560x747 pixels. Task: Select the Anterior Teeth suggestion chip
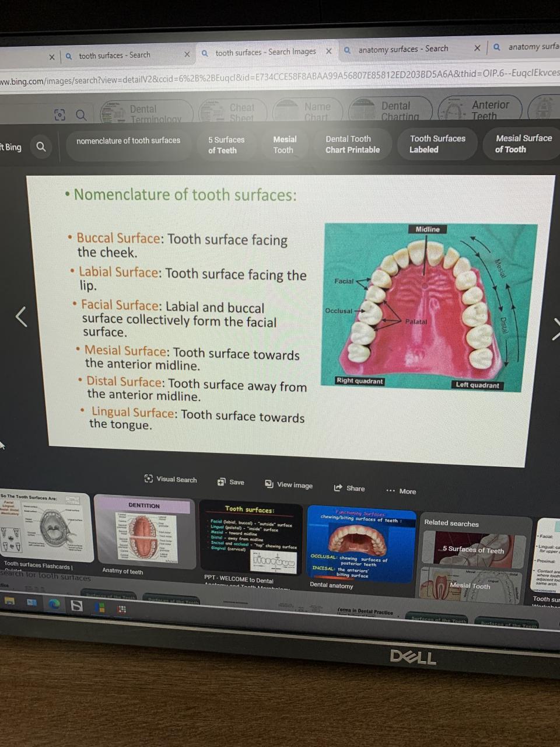pyautogui.click(x=480, y=109)
